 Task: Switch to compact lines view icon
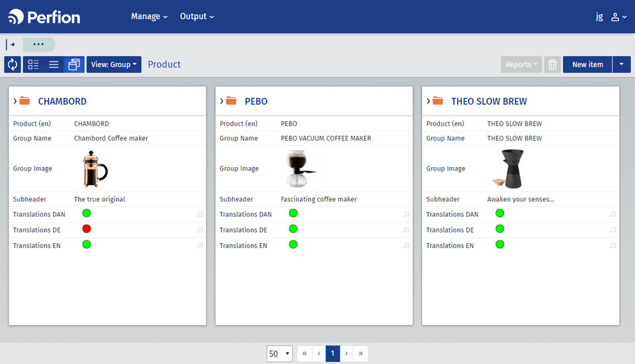(54, 64)
